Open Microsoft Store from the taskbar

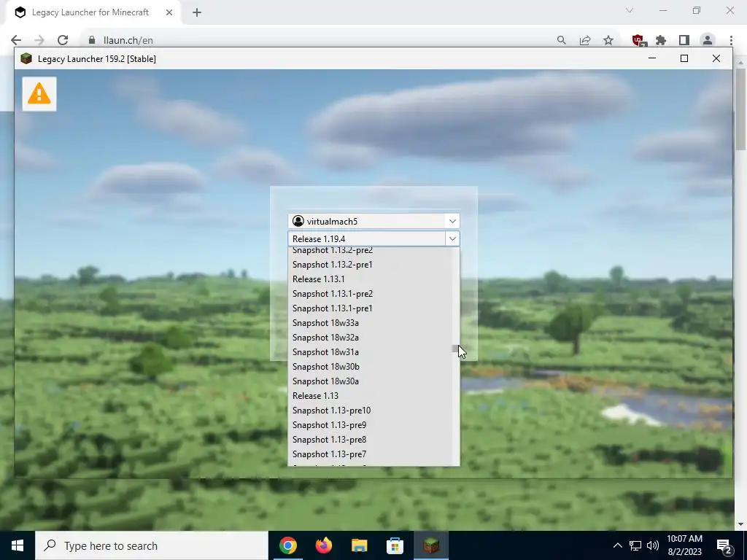pyautogui.click(x=395, y=545)
